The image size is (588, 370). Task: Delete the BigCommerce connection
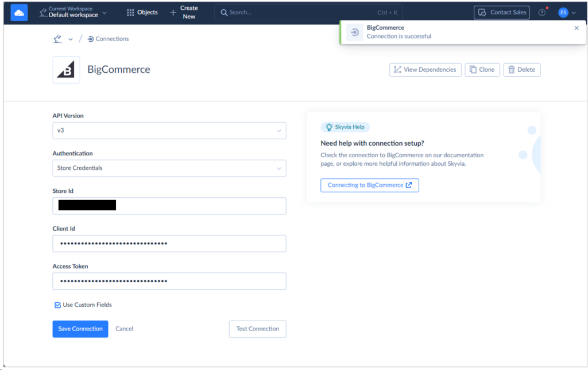click(x=521, y=69)
